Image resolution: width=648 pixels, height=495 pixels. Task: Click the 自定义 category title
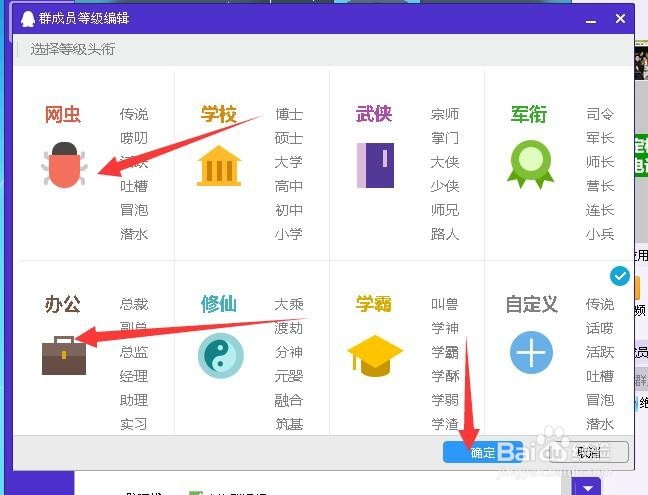pos(532,305)
